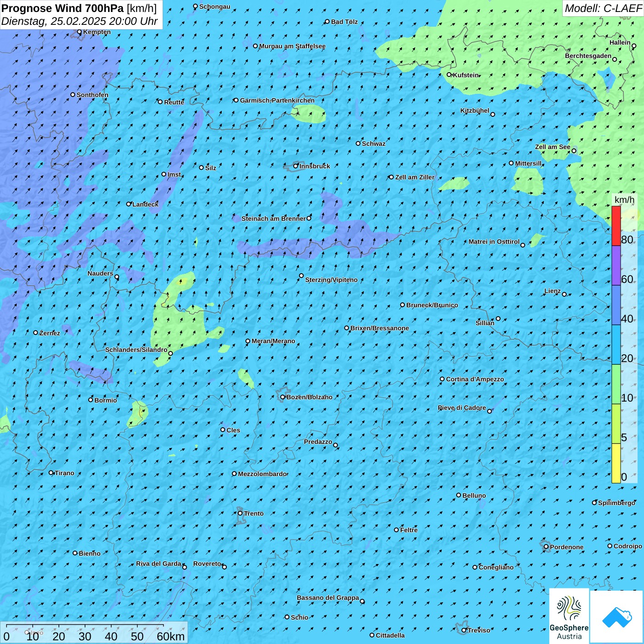Click the 'Schongau' label

coord(214,6)
